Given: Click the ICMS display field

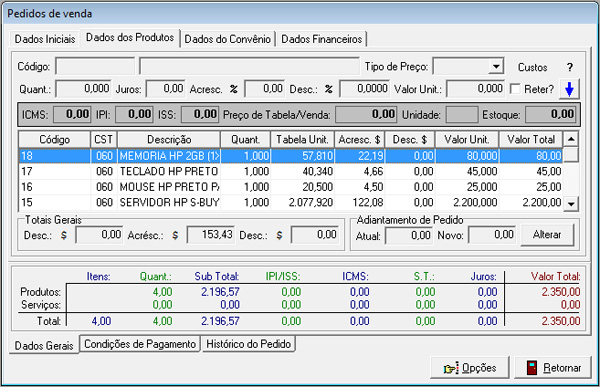Looking at the screenshot, I should click(x=72, y=114).
